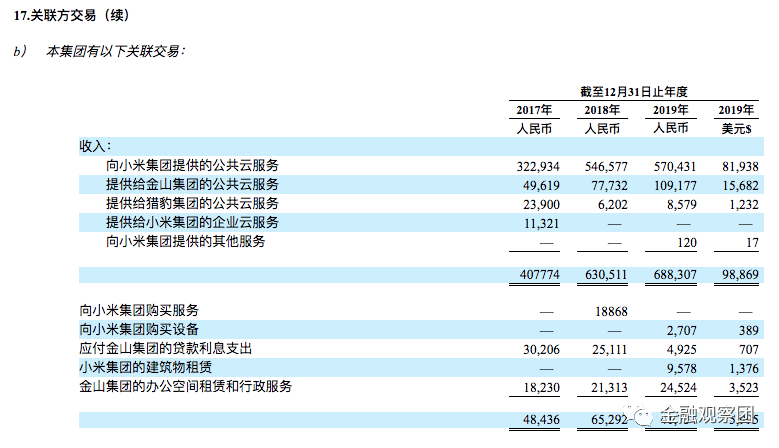779x448 pixels.
Task: Click the total 98,869
Action: click(740, 275)
